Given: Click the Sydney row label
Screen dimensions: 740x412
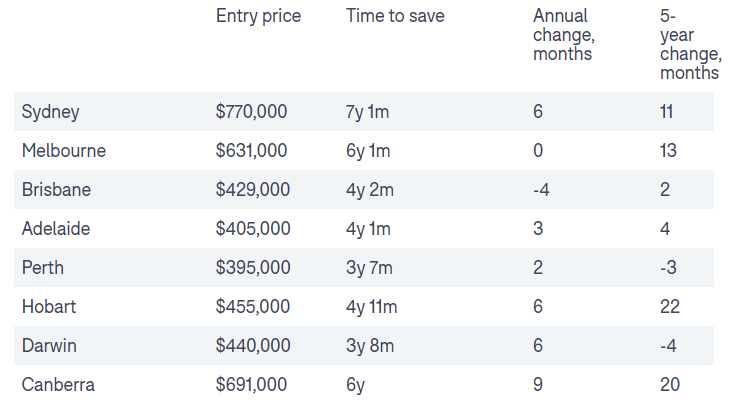Looking at the screenshot, I should point(50,111).
